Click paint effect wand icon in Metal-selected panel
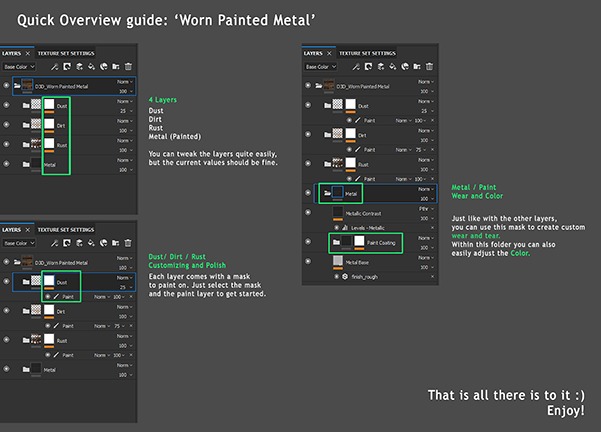The width and height of the screenshot is (601, 432). tap(356, 66)
